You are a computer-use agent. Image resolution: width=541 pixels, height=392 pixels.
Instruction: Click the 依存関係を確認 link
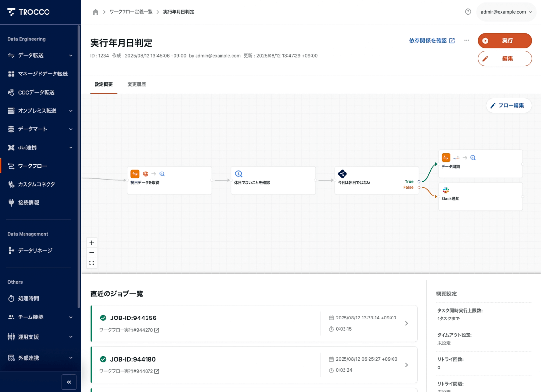point(431,41)
